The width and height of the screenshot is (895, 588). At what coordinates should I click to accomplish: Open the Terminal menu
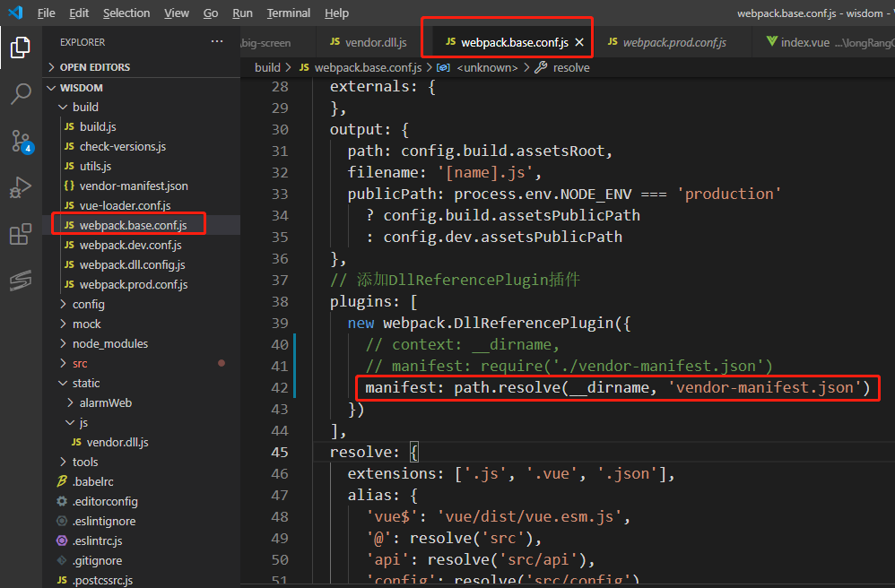(x=288, y=13)
